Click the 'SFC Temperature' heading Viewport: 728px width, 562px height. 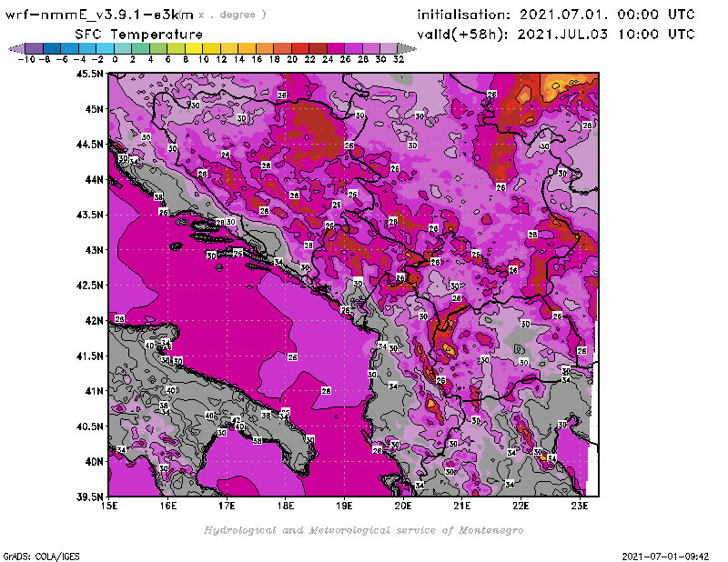click(x=139, y=35)
